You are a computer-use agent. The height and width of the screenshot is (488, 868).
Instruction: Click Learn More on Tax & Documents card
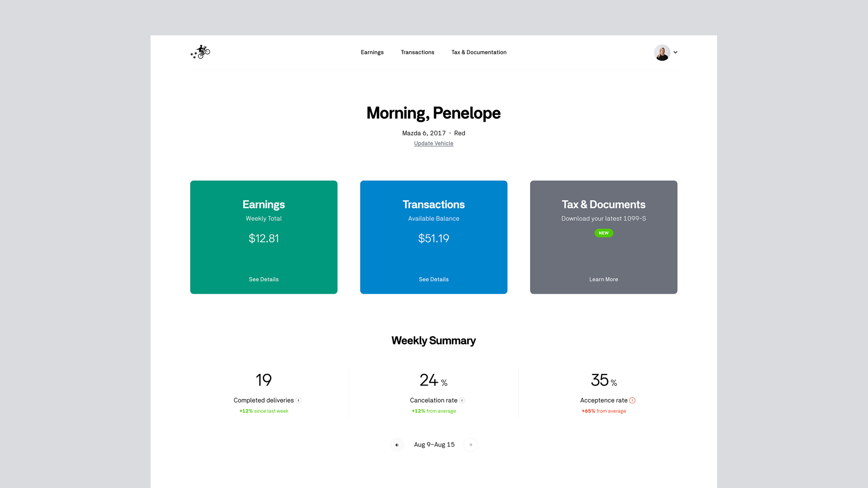[604, 279]
